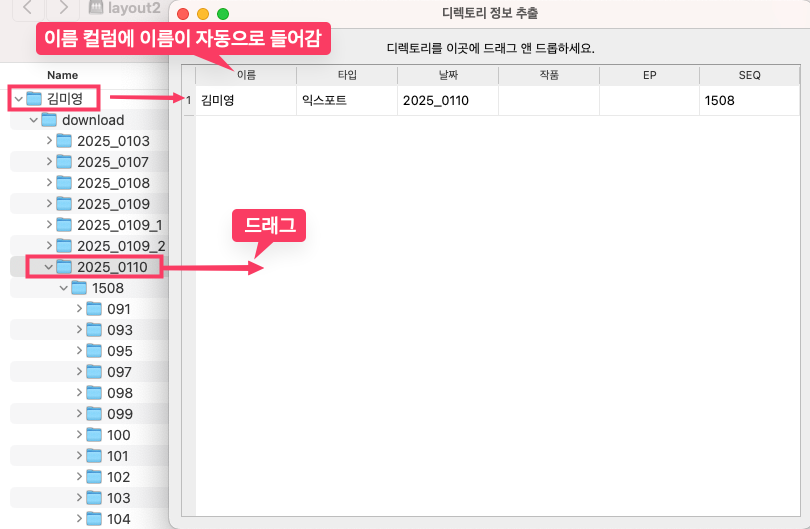Expand the 091 folder

coord(79,309)
